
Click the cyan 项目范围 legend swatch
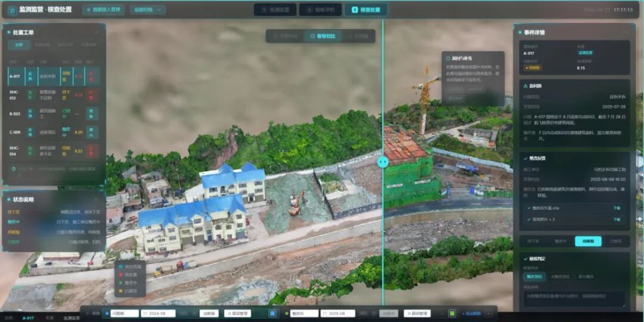(x=120, y=267)
